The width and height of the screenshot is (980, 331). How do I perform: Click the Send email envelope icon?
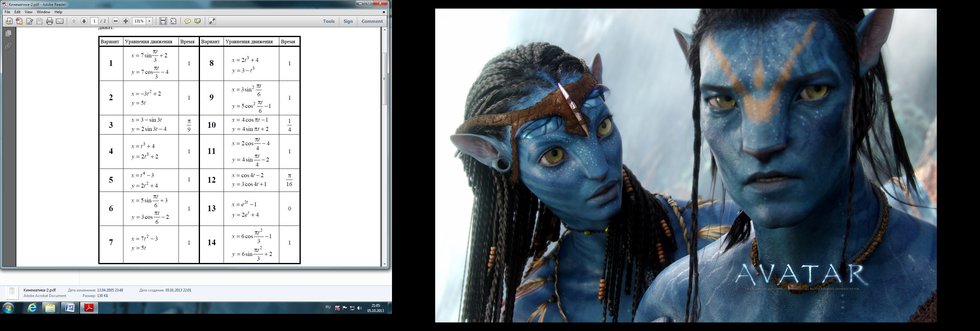point(60,21)
